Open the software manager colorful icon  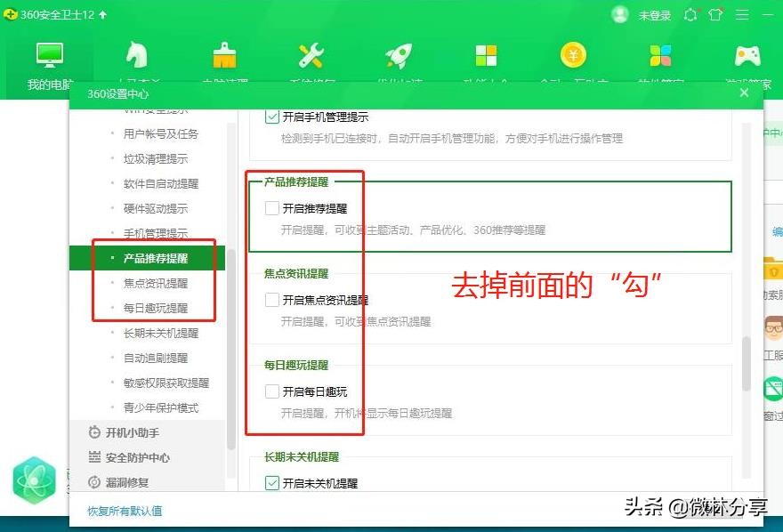coord(660,55)
